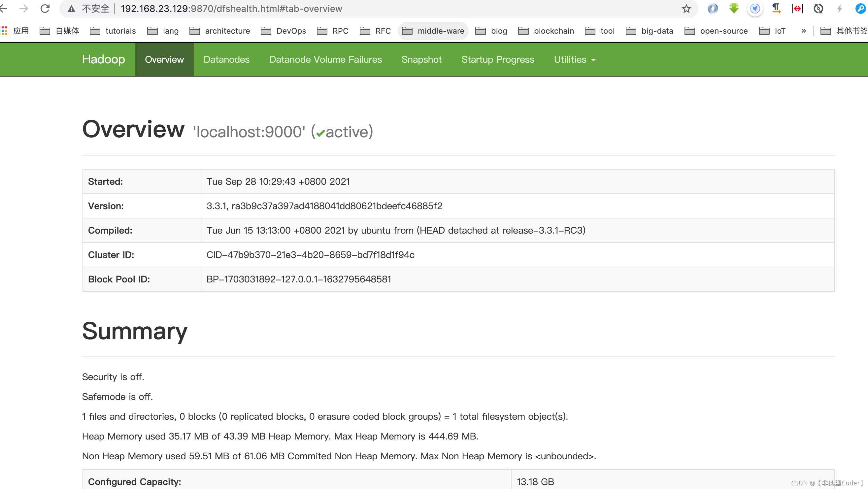Open the architecture bookmark folder
Viewport: 868px width, 489px height.
220,31
